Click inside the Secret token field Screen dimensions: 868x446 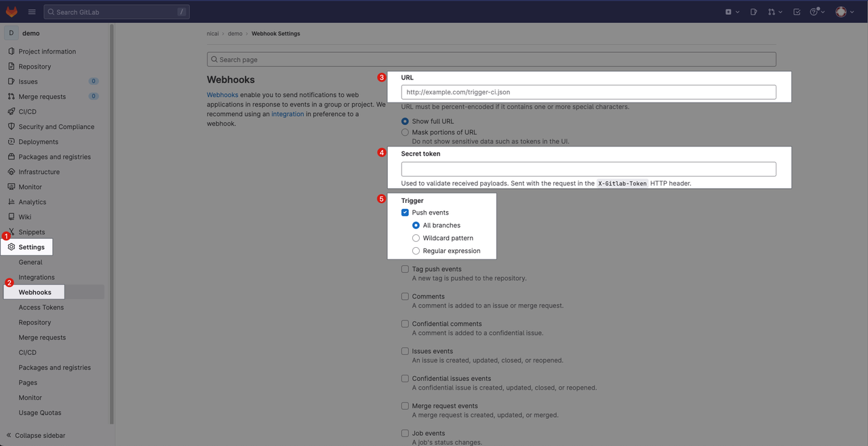click(x=588, y=168)
